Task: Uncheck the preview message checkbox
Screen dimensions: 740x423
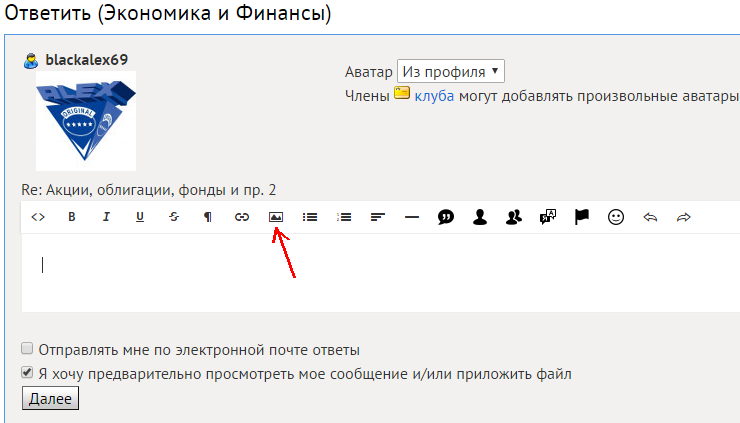Action: point(28,373)
